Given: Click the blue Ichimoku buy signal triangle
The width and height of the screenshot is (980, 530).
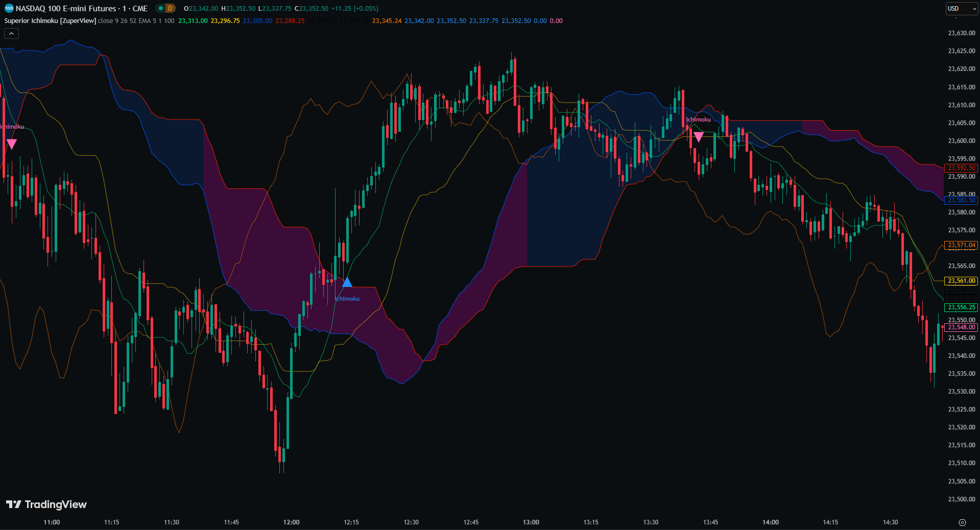Looking at the screenshot, I should pyautogui.click(x=347, y=282).
